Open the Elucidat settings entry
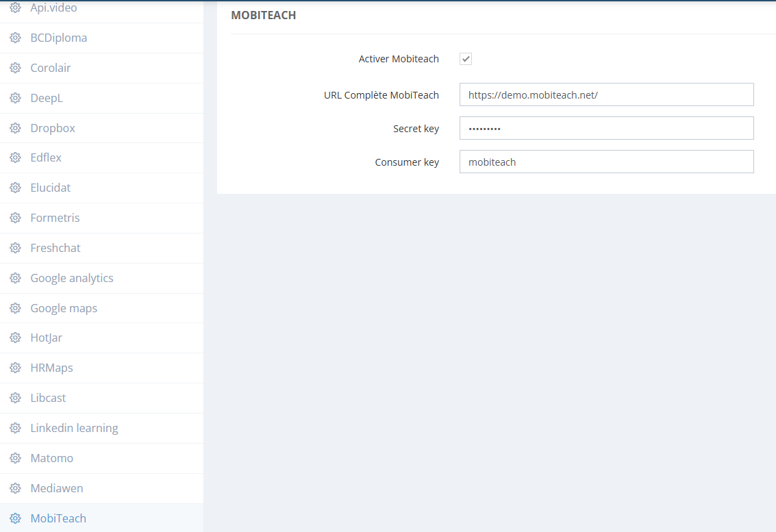 click(x=51, y=188)
